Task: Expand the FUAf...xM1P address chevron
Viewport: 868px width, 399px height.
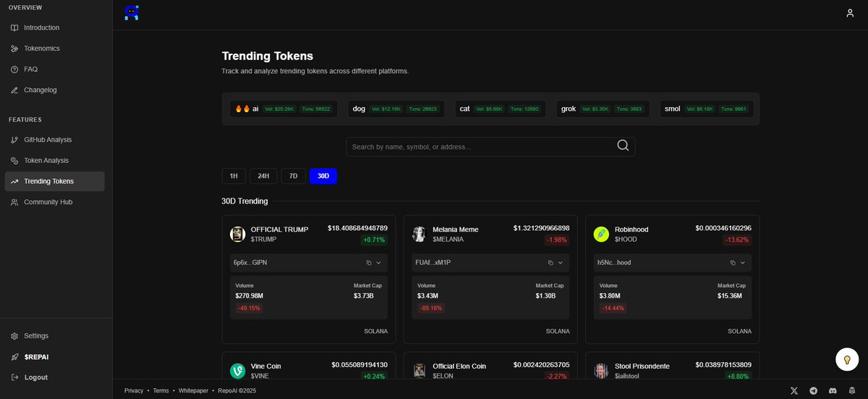Action: click(561, 263)
